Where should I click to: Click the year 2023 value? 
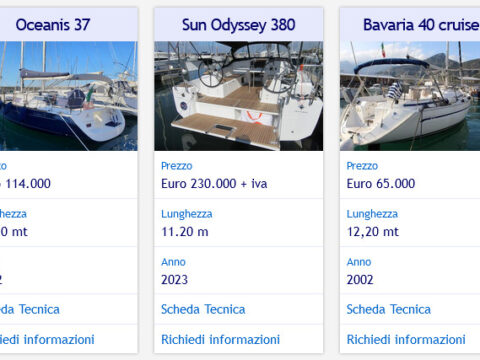pos(174,280)
